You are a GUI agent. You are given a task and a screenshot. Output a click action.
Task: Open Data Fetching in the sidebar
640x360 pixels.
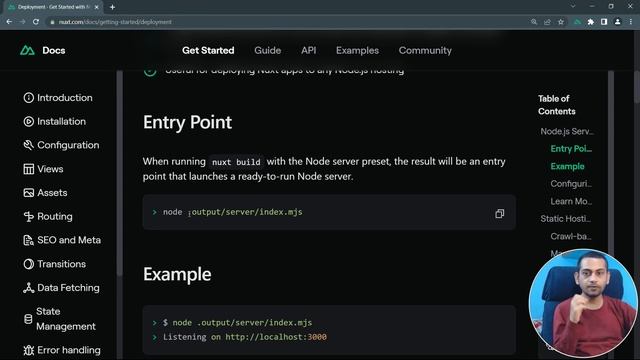pos(68,288)
